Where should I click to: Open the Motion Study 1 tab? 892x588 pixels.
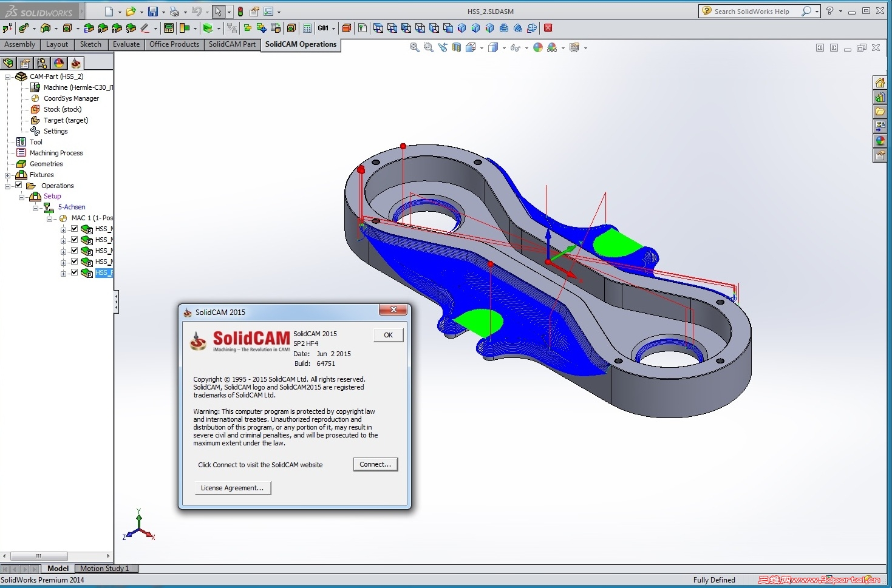click(104, 569)
